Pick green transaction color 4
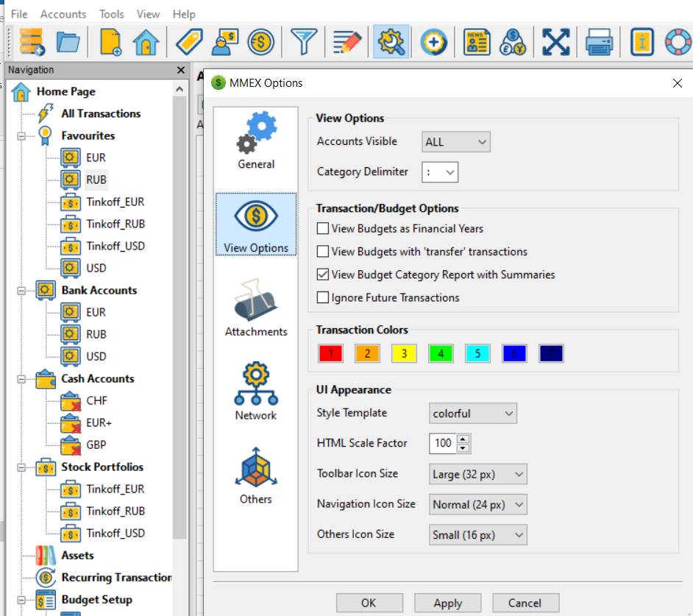The image size is (693, 616). (441, 353)
